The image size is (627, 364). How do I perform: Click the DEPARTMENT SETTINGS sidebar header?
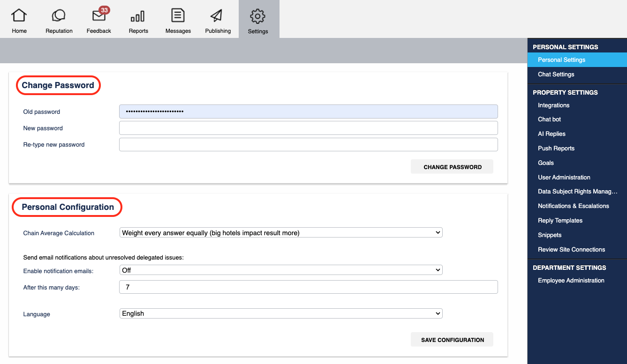(569, 268)
